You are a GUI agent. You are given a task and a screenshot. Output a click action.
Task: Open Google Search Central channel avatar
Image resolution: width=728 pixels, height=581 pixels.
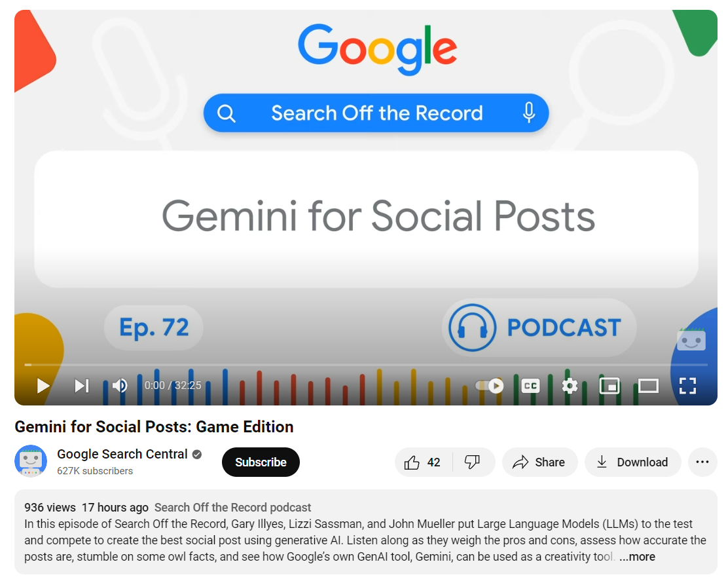pyautogui.click(x=31, y=461)
